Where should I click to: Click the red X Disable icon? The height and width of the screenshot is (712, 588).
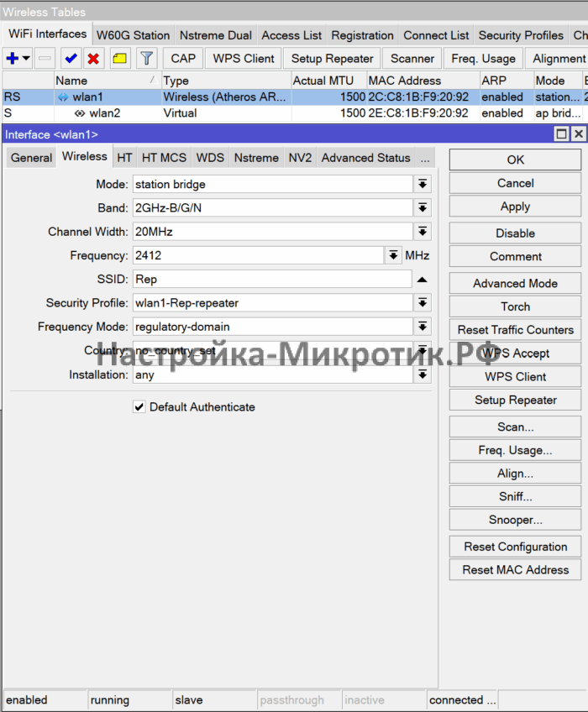click(93, 58)
